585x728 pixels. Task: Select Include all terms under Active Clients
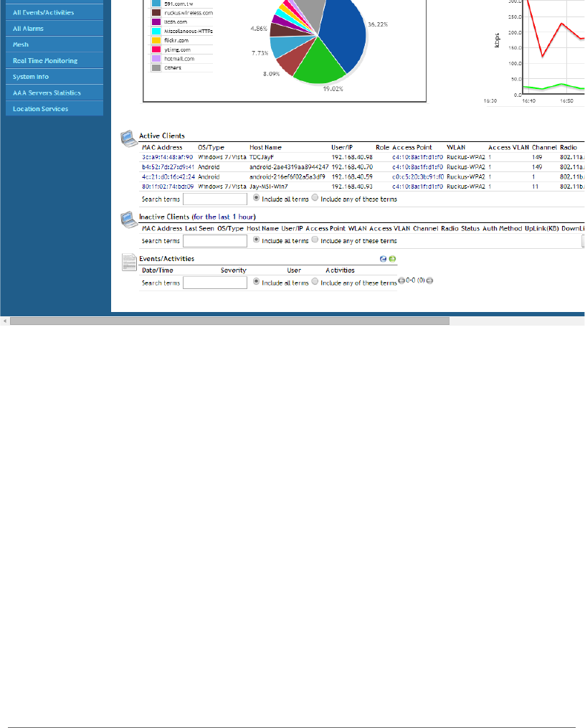(x=256, y=198)
